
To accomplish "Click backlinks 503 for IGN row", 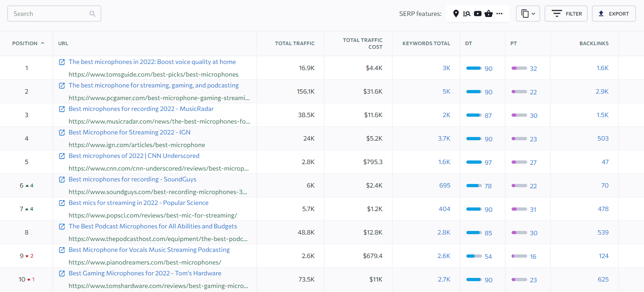I will point(603,138).
